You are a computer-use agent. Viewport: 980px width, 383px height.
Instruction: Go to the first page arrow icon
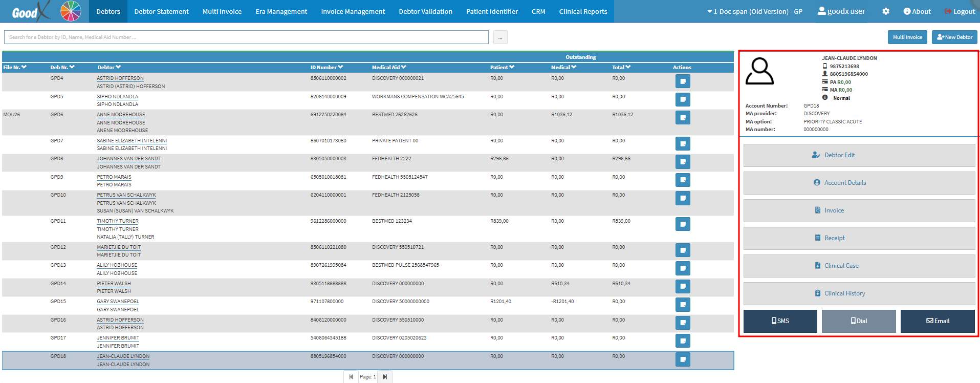(351, 377)
